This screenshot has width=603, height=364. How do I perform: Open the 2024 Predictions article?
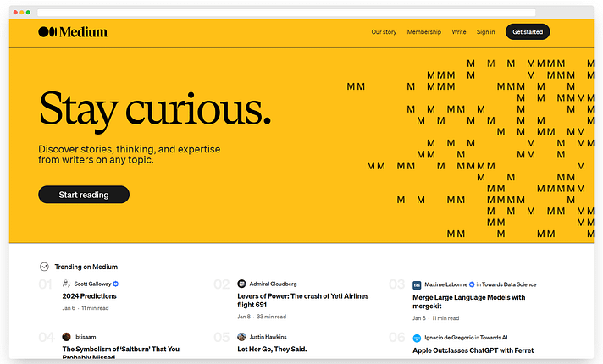pyautogui.click(x=89, y=296)
